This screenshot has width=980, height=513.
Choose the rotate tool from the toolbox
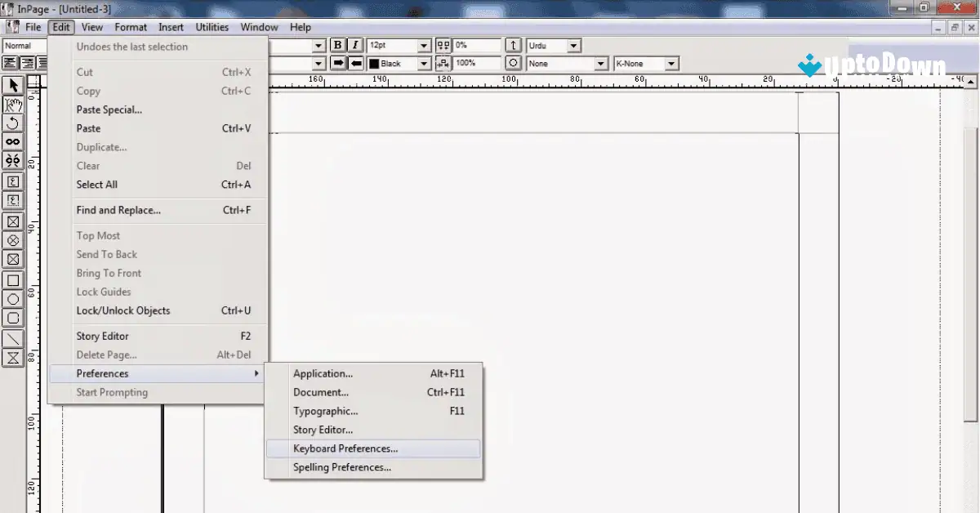11,123
